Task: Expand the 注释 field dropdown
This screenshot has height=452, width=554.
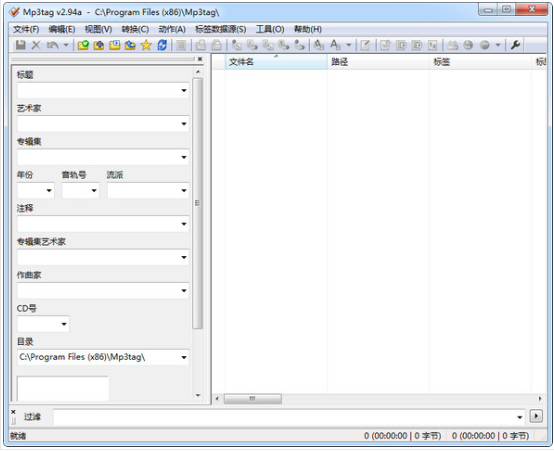Action: pyautogui.click(x=184, y=224)
